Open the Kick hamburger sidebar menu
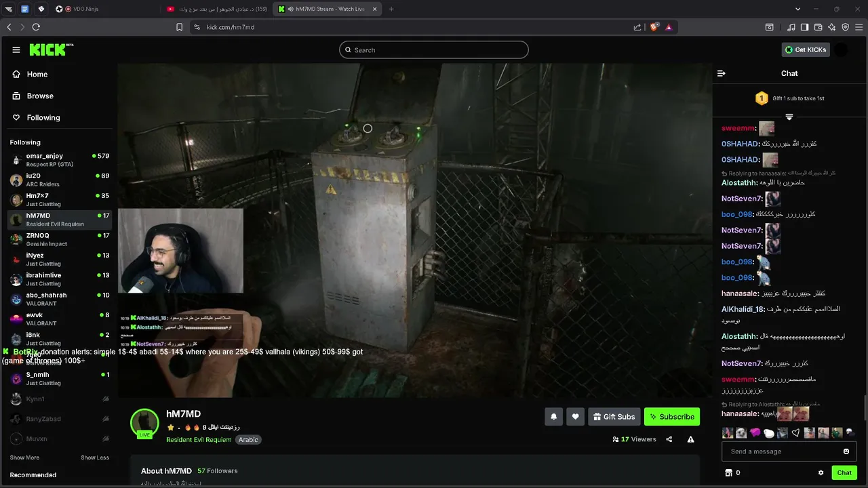 point(16,49)
